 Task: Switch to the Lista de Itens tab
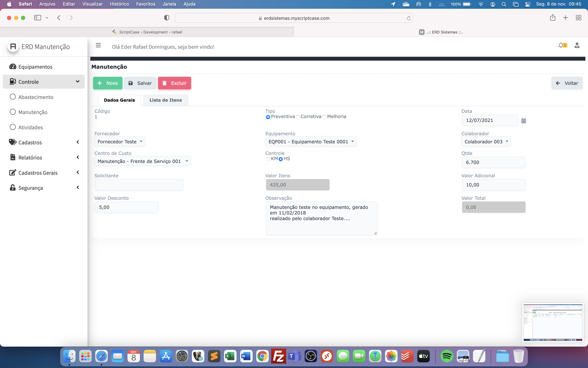(166, 100)
